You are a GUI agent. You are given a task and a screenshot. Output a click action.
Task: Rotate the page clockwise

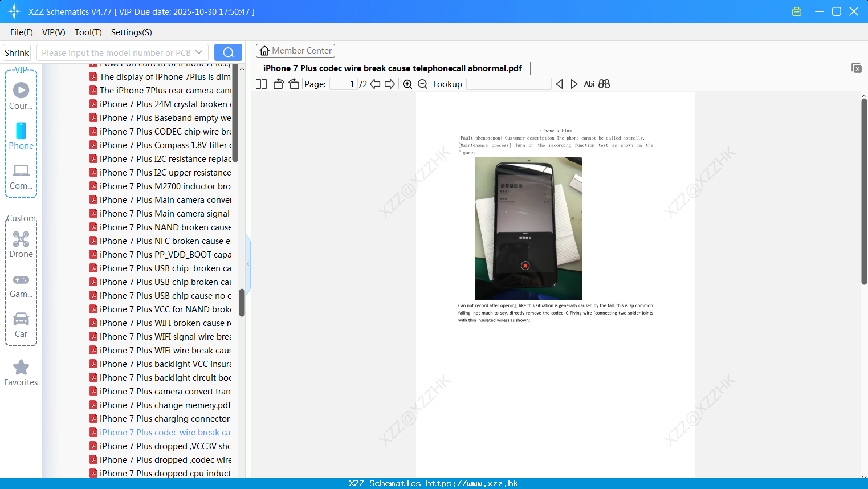(294, 84)
